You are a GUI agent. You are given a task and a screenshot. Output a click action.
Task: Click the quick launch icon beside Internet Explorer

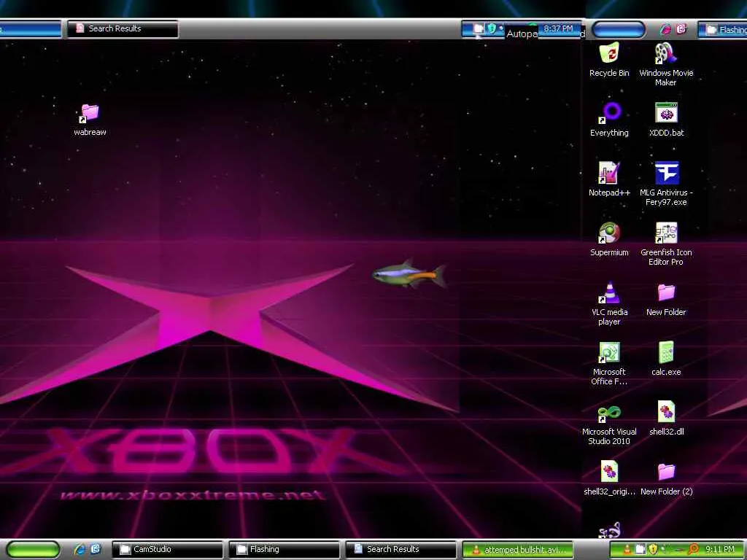[x=96, y=550]
